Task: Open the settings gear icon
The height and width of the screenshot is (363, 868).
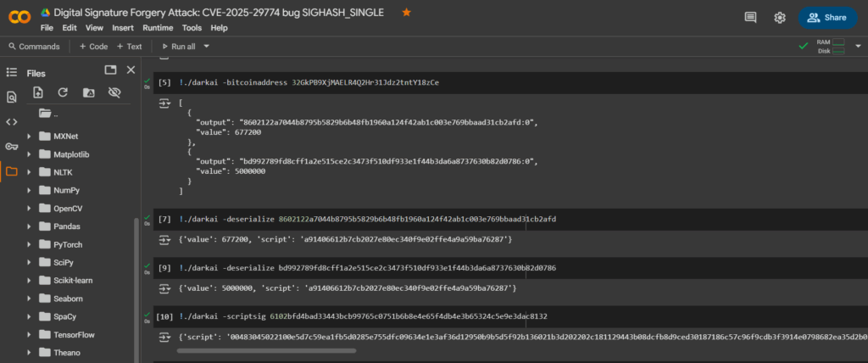Action: (x=780, y=17)
